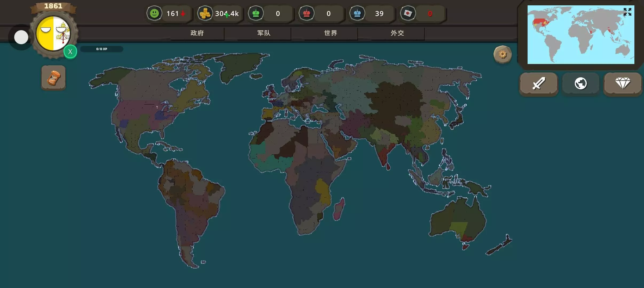Open the 世界 world menu
This screenshot has height=288, width=644.
tap(331, 33)
